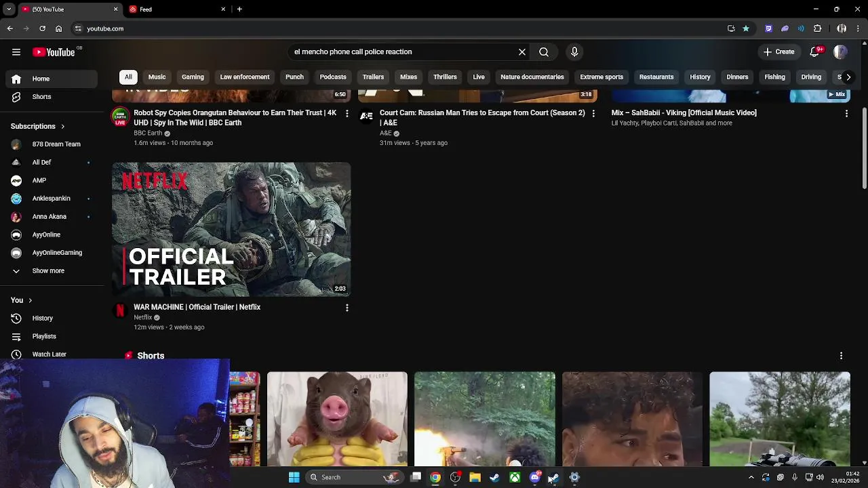Select the All filter chip

(x=128, y=77)
